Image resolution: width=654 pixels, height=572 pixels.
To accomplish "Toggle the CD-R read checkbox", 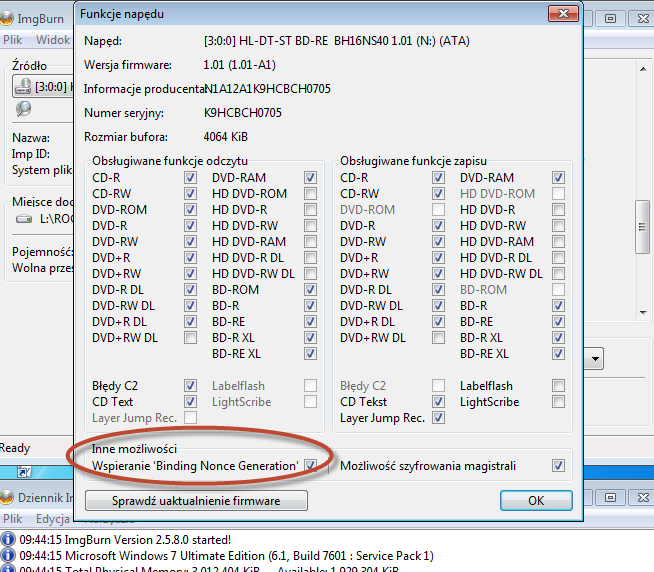I will pyautogui.click(x=190, y=178).
